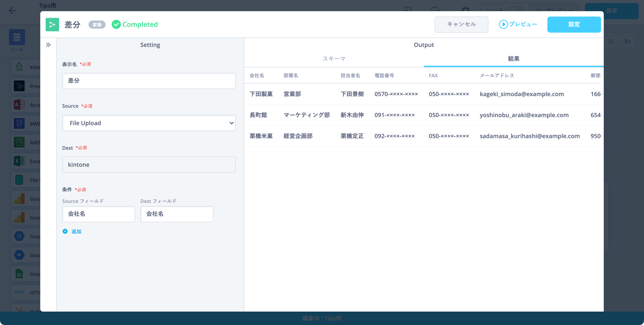This screenshot has width=644, height=325.
Task: Click the 差分 transform node icon
Action: click(x=52, y=25)
